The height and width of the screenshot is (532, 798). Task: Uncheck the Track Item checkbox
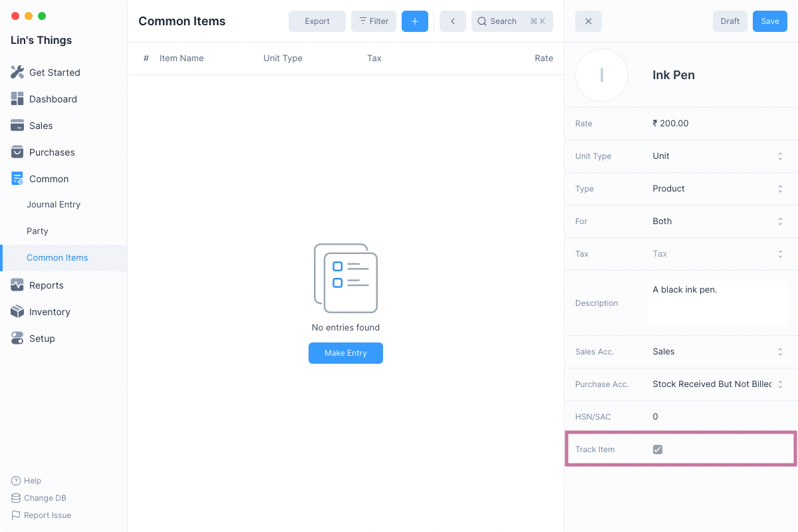point(658,450)
